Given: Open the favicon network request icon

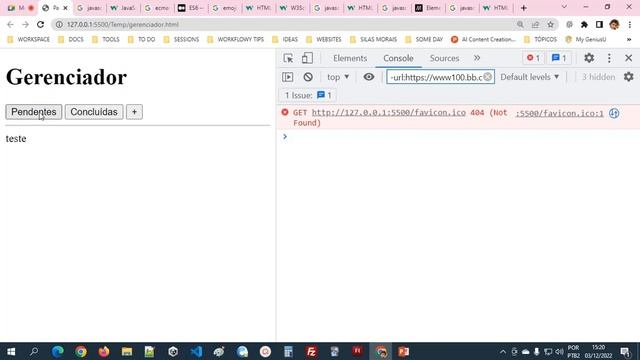Looking at the screenshot, I should click(x=614, y=113).
